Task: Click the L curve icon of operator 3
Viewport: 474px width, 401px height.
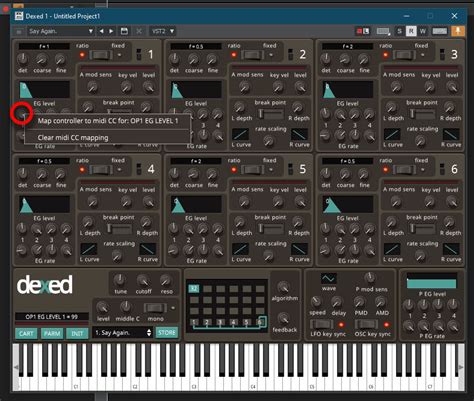Action: pos(392,135)
